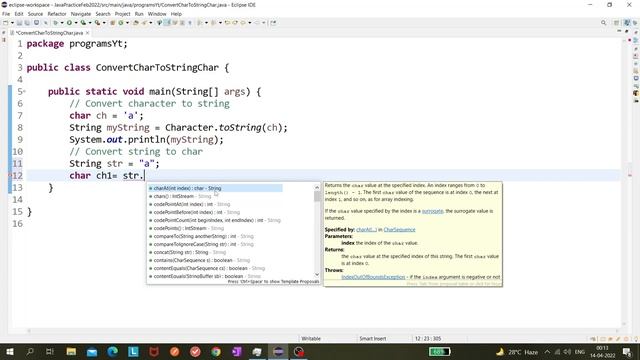Screen dimensions: 640x360
Task: Open Microsoft Edge from the taskbar
Action: tap(112, 352)
